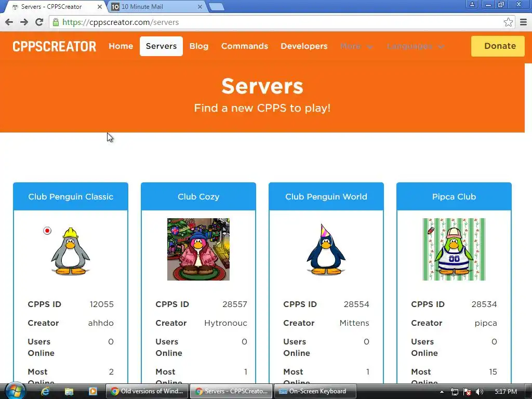The width and height of the screenshot is (532, 399).
Task: Switch to 'Old versions of Wind...' taskbar window
Action: (147, 392)
